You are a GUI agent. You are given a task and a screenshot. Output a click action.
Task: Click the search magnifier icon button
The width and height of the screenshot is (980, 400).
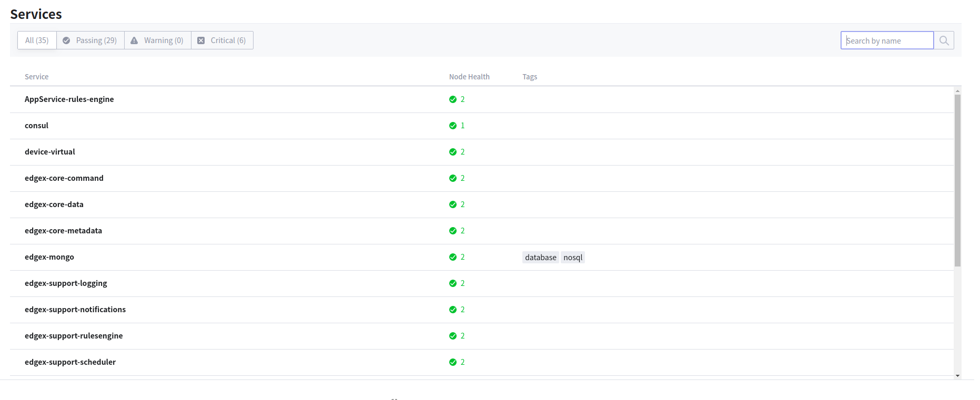(x=944, y=40)
